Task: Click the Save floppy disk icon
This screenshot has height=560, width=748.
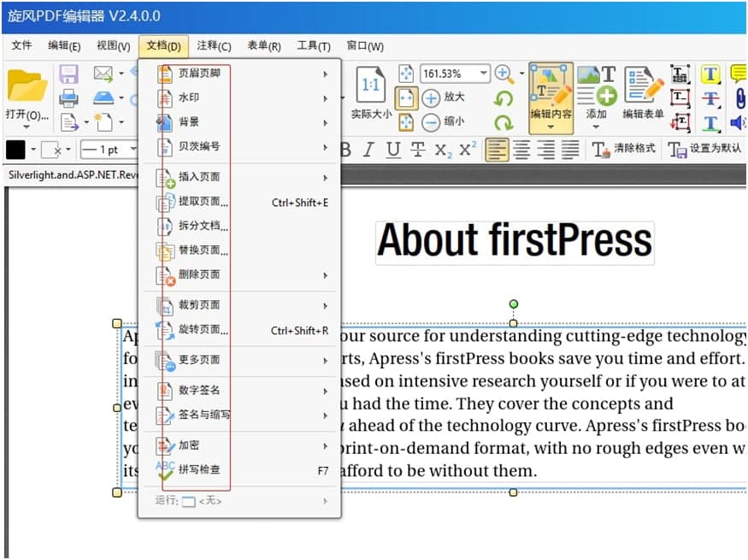Action: tap(68, 75)
